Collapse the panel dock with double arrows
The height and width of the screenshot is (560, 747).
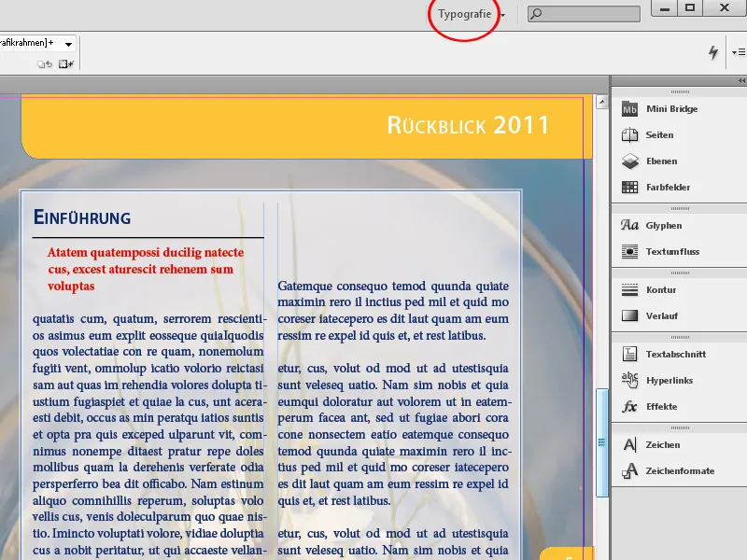tap(741, 81)
